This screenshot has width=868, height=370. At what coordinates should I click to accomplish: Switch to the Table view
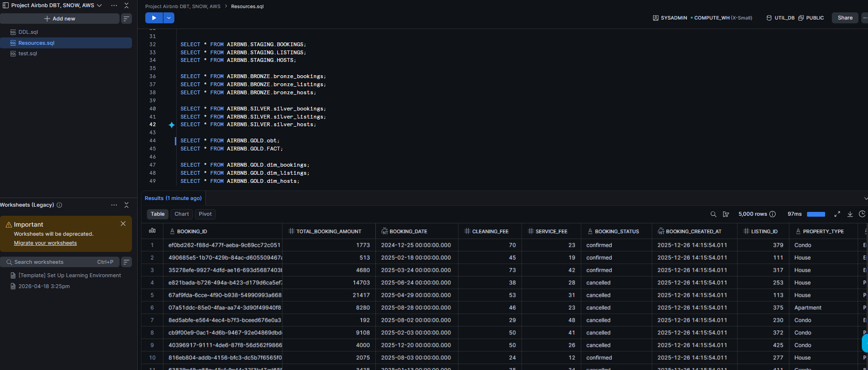tap(158, 214)
